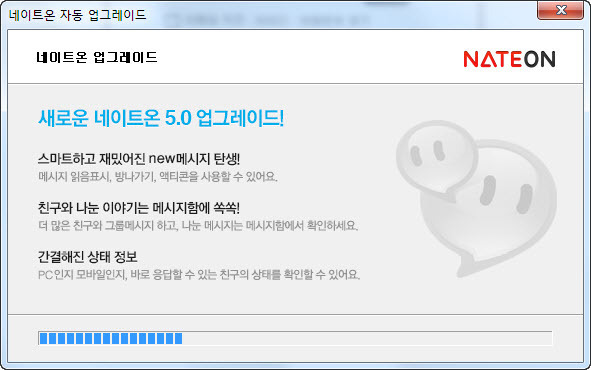Click the speech bubble mascot graphic

point(476,199)
